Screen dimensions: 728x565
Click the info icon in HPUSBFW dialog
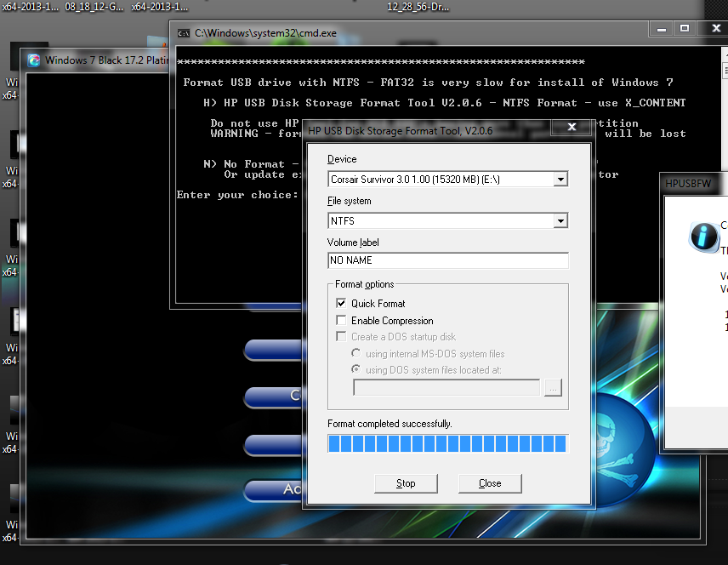coord(704,237)
